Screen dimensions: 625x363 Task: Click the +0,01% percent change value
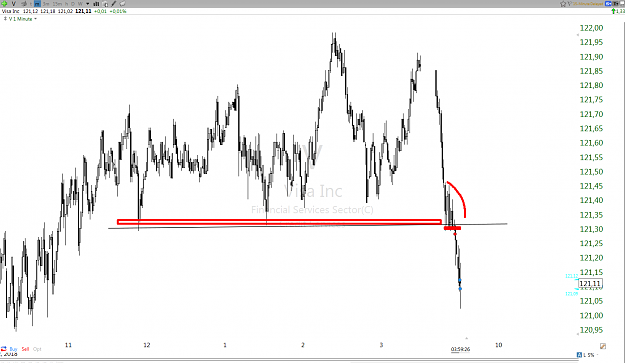[x=118, y=11]
